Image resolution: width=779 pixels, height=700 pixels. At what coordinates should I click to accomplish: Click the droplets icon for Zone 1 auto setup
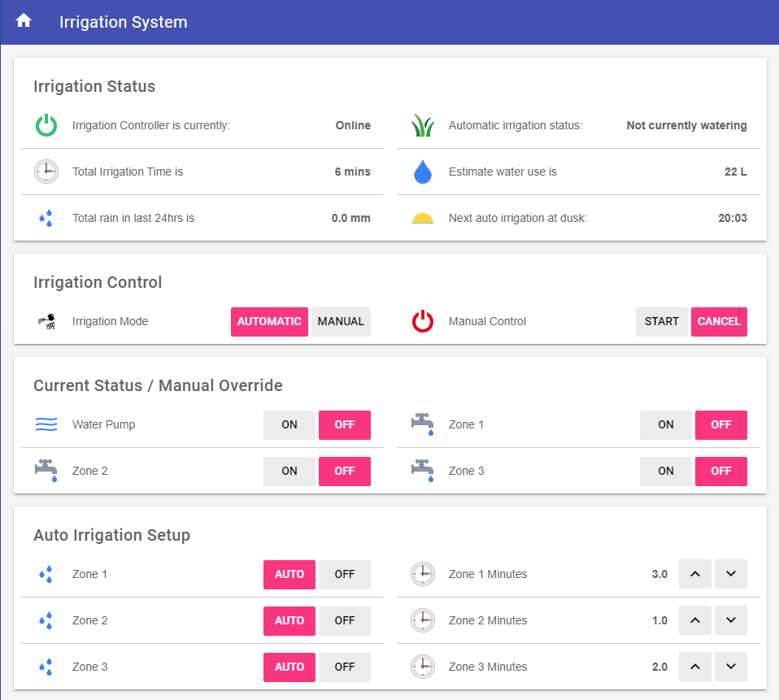tap(46, 574)
